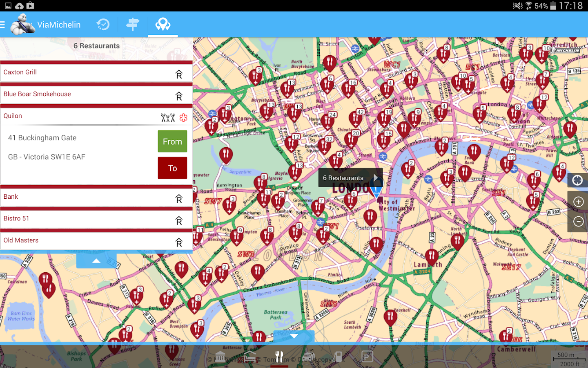Show traffic cars POI layer
Screen dimensions: 588x368
click(x=309, y=357)
